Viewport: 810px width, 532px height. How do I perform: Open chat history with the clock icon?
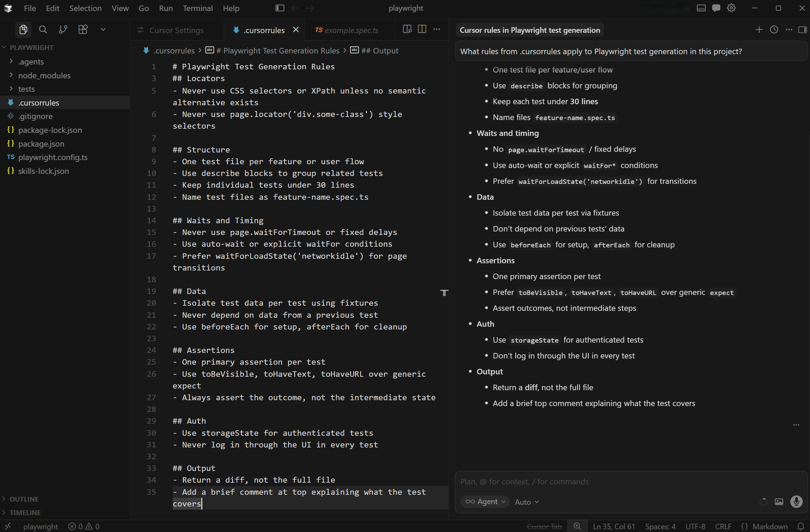tap(774, 30)
